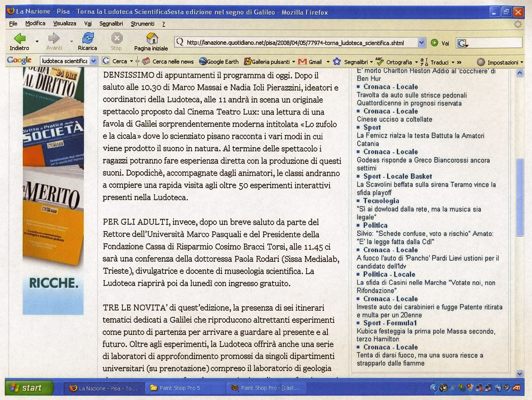The width and height of the screenshot is (532, 400).
Task: Open the Tecnologia news category link
Action: 381,201
